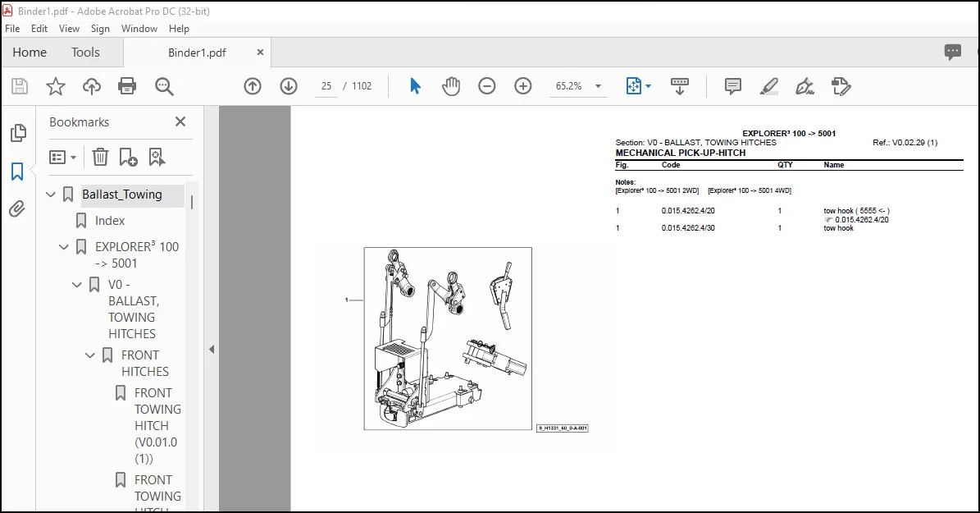Image resolution: width=980 pixels, height=513 pixels.
Task: Open the View menu
Action: pyautogui.click(x=70, y=29)
